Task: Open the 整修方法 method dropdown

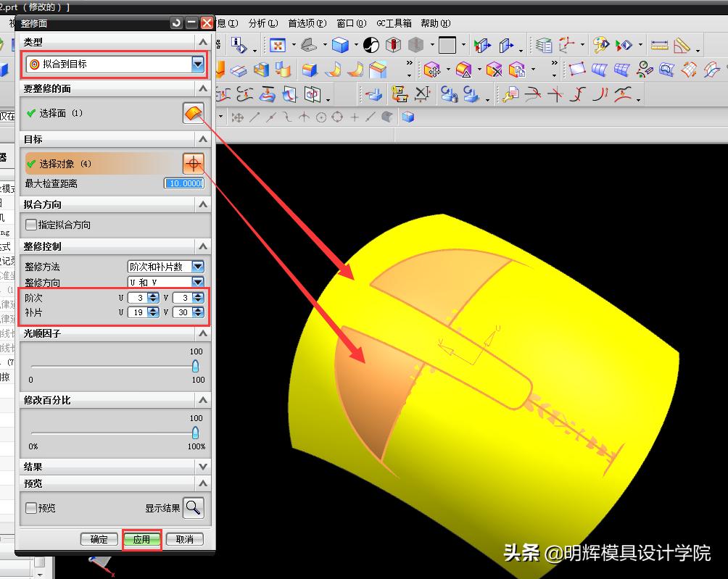Action: pos(197,267)
